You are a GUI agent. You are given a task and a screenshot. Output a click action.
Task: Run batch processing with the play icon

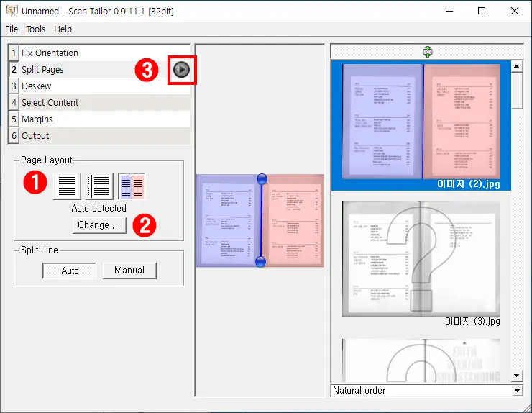pyautogui.click(x=182, y=70)
